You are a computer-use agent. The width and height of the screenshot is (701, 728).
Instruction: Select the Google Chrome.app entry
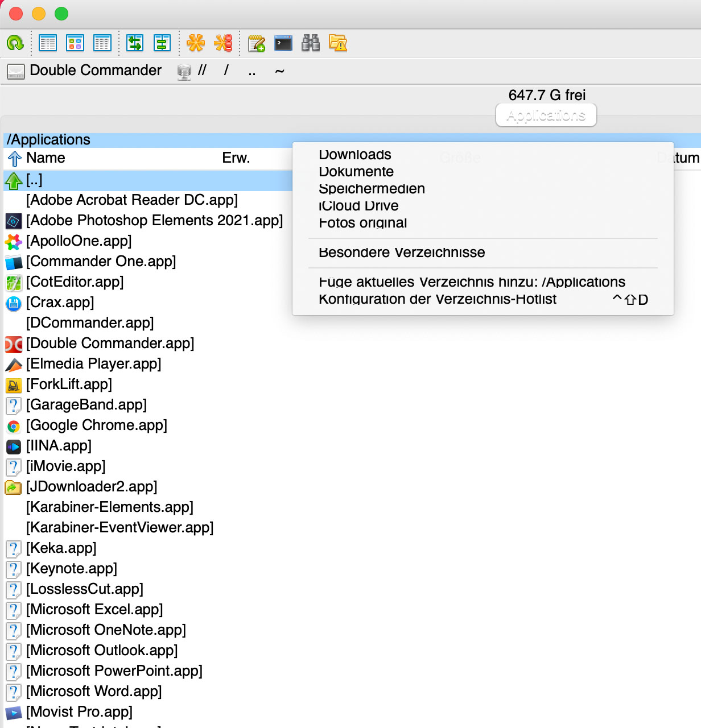pyautogui.click(x=96, y=425)
